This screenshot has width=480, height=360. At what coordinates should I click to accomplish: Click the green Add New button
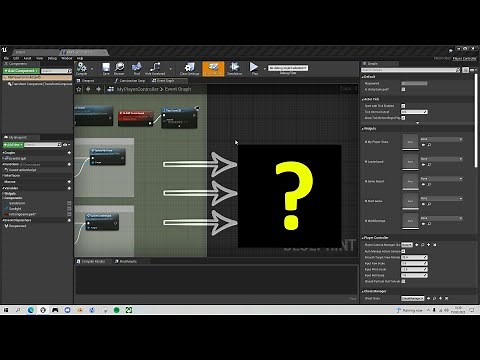coord(13,145)
